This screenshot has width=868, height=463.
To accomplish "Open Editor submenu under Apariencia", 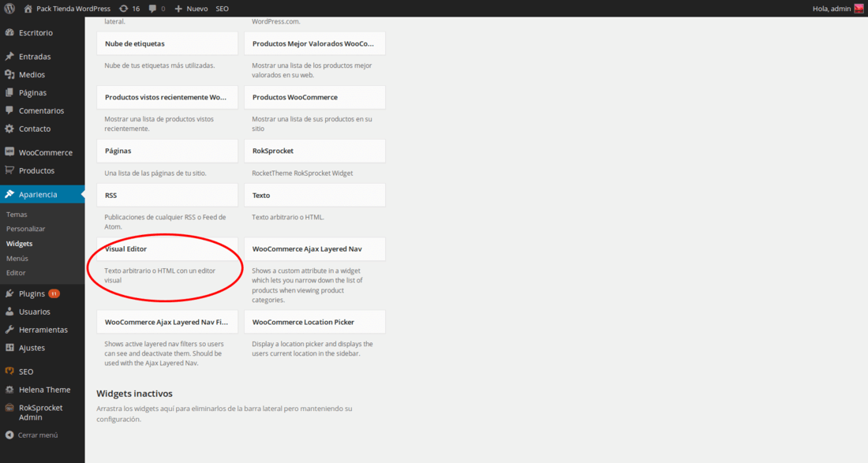I will coord(16,273).
